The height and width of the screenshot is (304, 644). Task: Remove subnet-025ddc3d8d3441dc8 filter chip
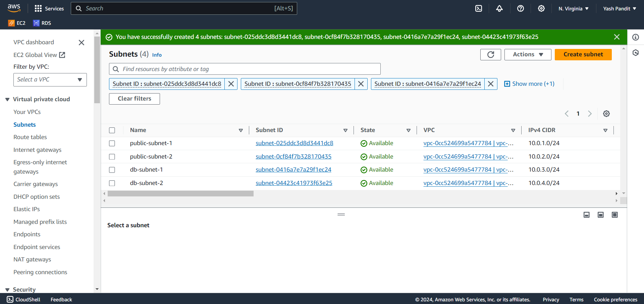click(231, 84)
